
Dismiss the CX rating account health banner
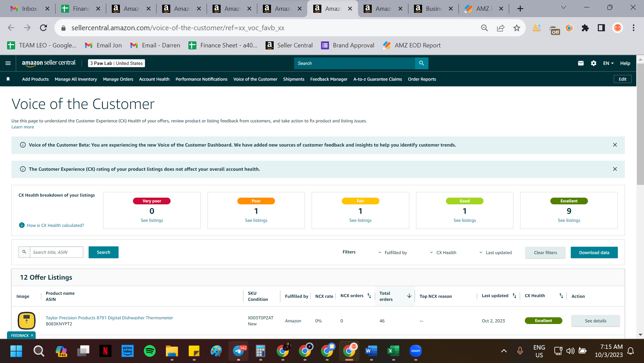(615, 169)
